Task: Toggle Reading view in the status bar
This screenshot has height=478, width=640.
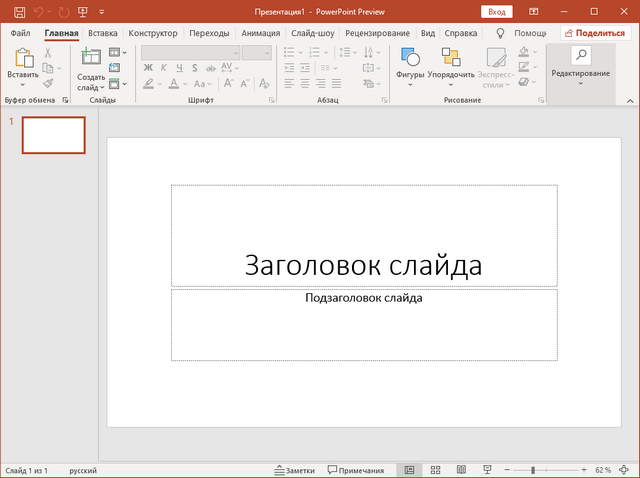Action: tap(460, 470)
